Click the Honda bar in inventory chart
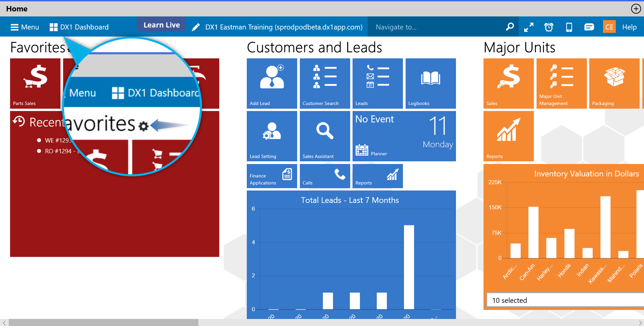 click(x=569, y=243)
